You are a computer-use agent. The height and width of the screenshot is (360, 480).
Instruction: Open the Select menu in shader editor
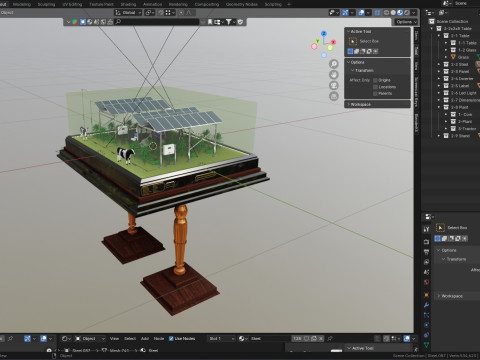click(x=130, y=338)
